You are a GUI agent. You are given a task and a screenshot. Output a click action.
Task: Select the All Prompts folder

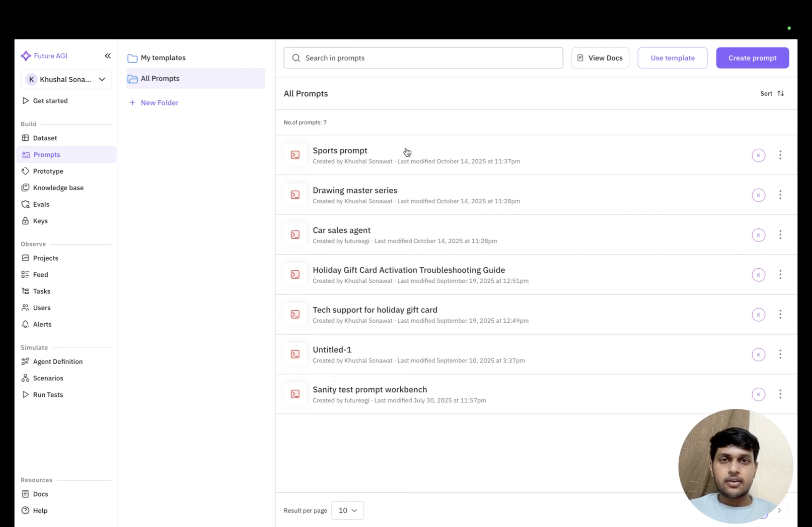pos(160,78)
